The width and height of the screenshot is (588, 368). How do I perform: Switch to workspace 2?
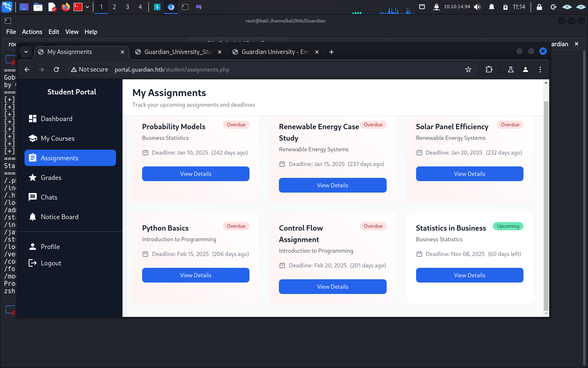(114, 7)
